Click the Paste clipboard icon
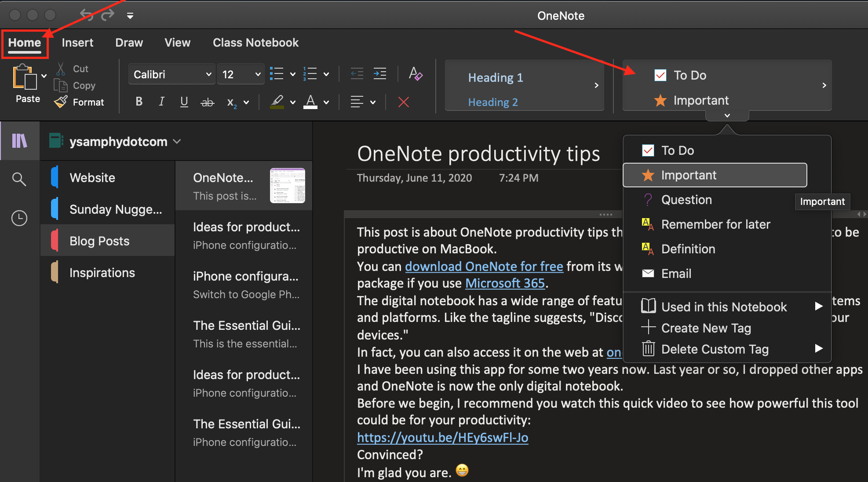This screenshot has width=868, height=482. (25, 77)
